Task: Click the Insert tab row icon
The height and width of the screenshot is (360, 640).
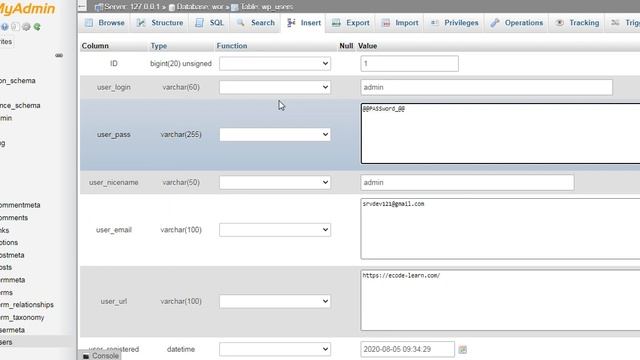Action: pos(291,23)
